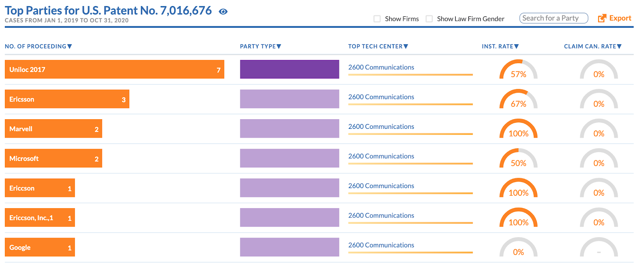Sort by Inst. Rate arrow
Viewport: 644px width, 271px height.
pos(516,47)
